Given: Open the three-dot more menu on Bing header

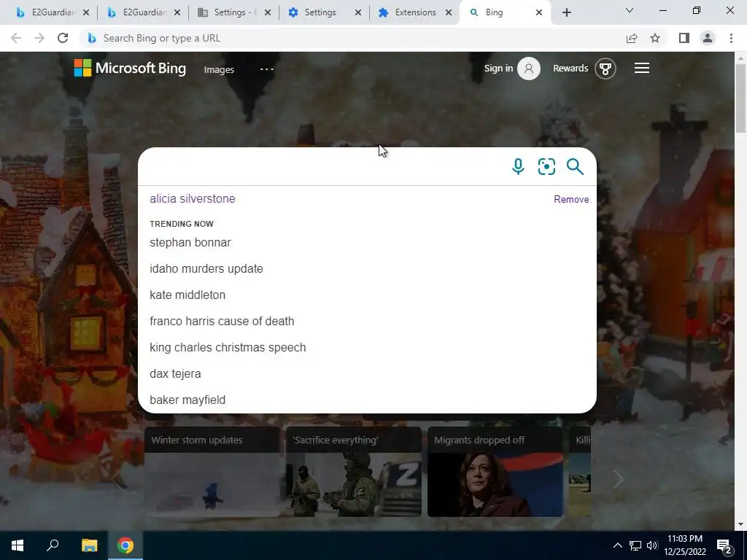Looking at the screenshot, I should [x=267, y=69].
